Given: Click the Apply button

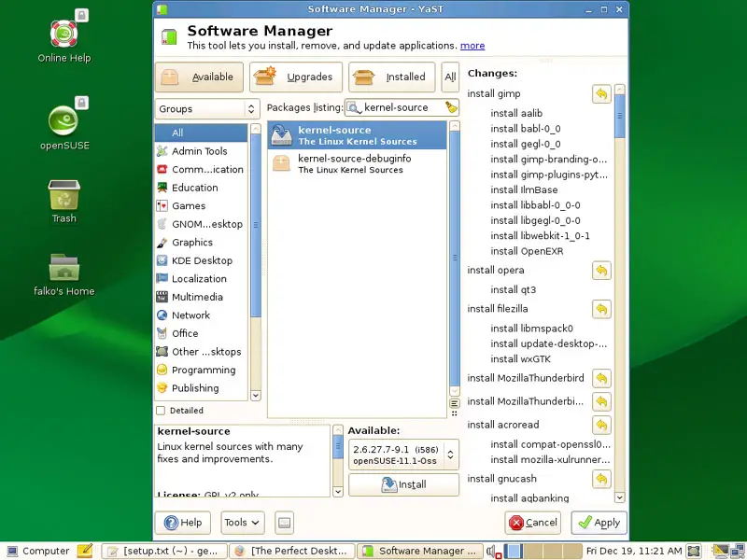Looking at the screenshot, I should 599,523.
